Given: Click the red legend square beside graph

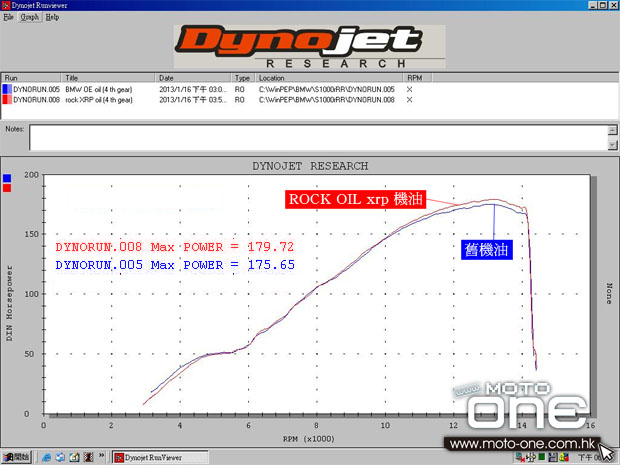Looking at the screenshot, I should 7,188.
